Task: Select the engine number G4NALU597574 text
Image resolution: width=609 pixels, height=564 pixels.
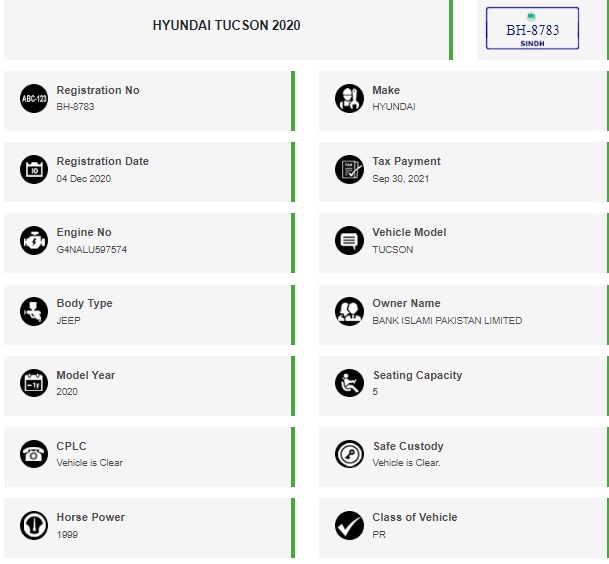Action: pyautogui.click(x=92, y=250)
